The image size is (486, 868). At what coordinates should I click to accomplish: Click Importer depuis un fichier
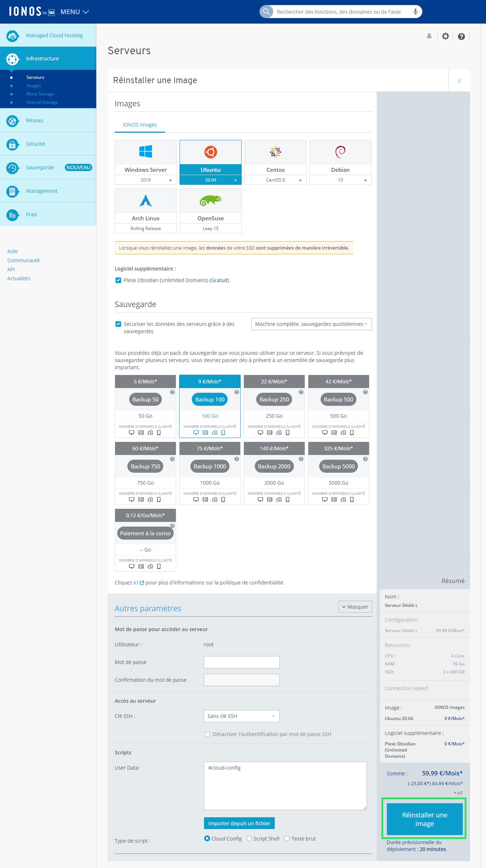point(239,823)
